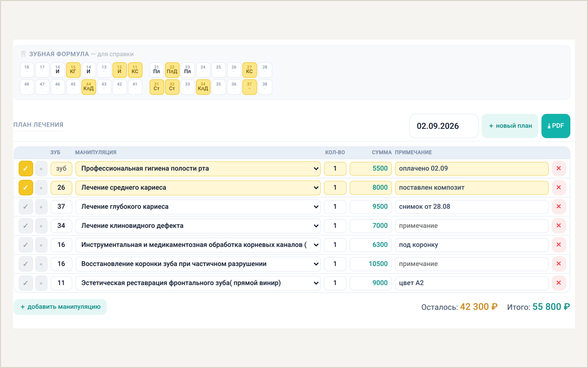This screenshot has width=588, height=368.
Task: Open the Эстетическая реставрация фронтального зуба dropdown
Action: tap(198, 283)
